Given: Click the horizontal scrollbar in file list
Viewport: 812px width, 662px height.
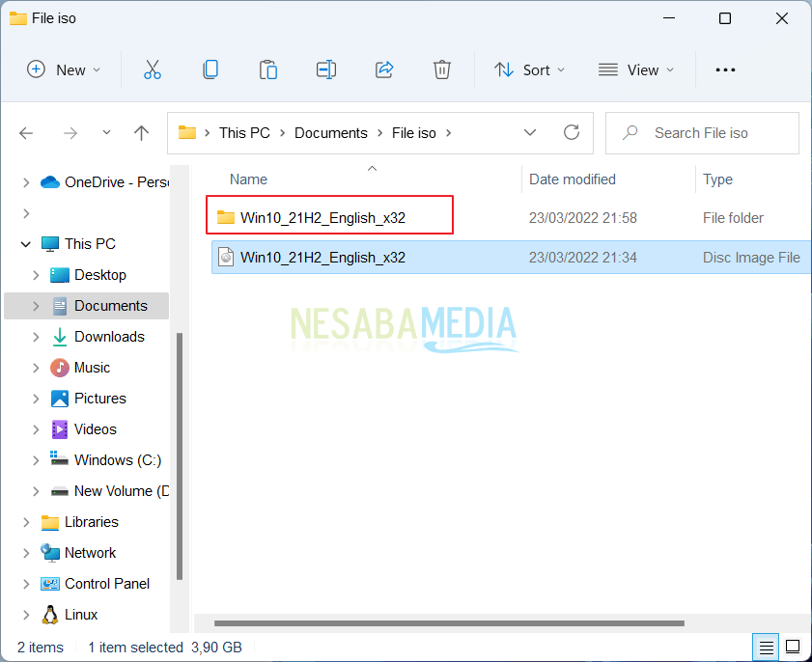Looking at the screenshot, I should [x=450, y=623].
